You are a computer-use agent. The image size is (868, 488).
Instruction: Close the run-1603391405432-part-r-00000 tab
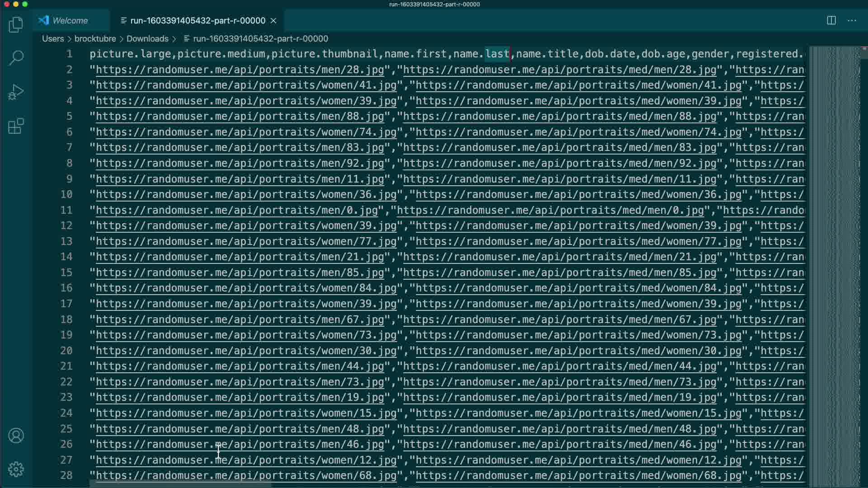coord(274,21)
